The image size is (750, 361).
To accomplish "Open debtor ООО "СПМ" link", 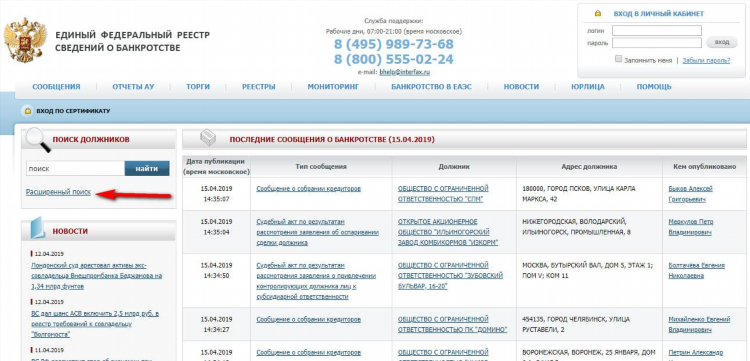I will coord(443,194).
